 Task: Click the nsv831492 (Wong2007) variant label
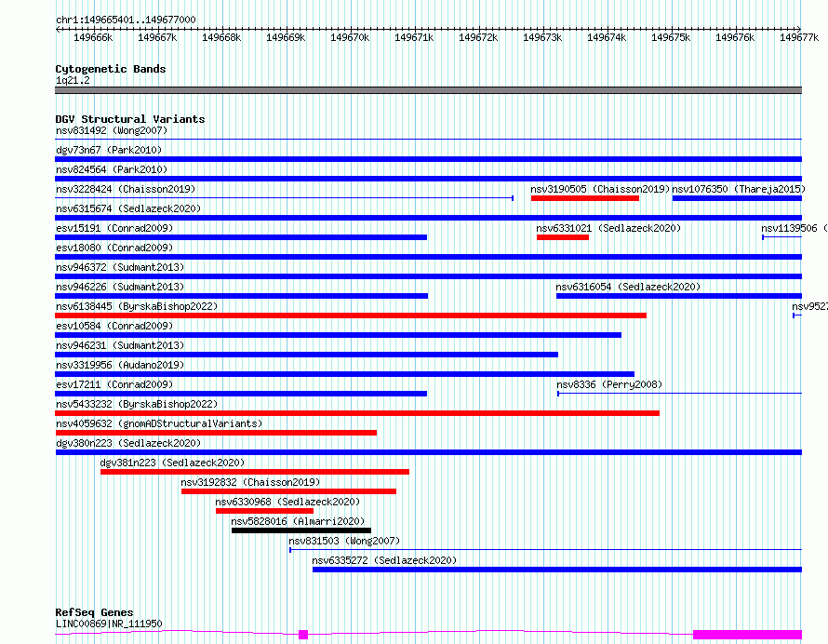click(112, 130)
